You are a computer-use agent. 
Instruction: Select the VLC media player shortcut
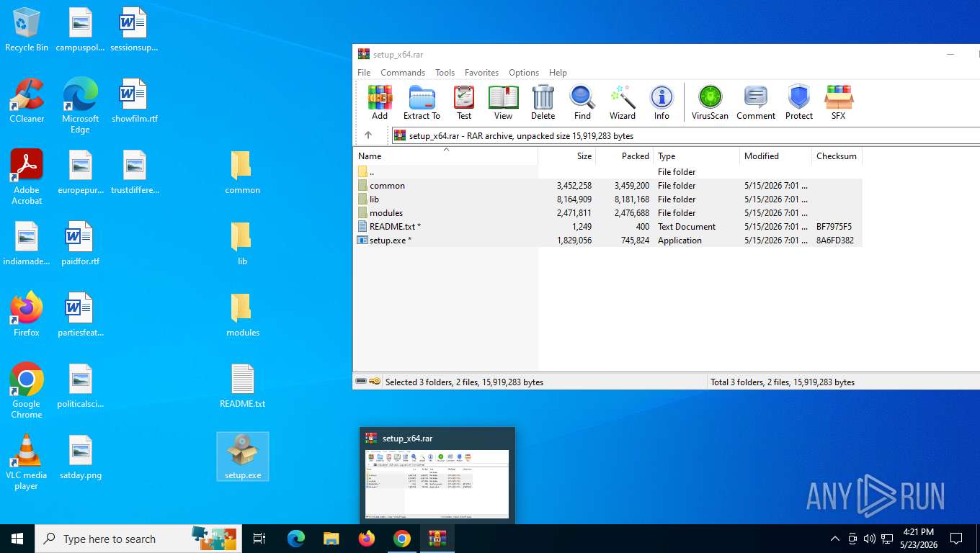pyautogui.click(x=27, y=462)
